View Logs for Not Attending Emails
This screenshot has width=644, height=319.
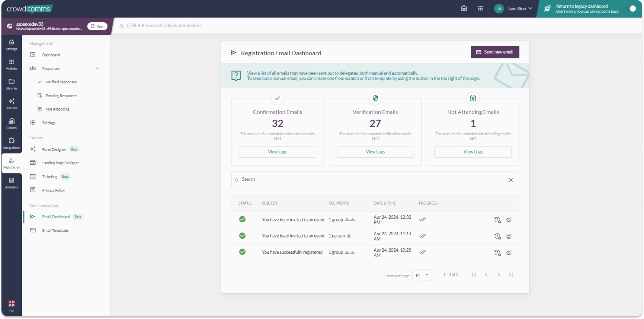[473, 152]
